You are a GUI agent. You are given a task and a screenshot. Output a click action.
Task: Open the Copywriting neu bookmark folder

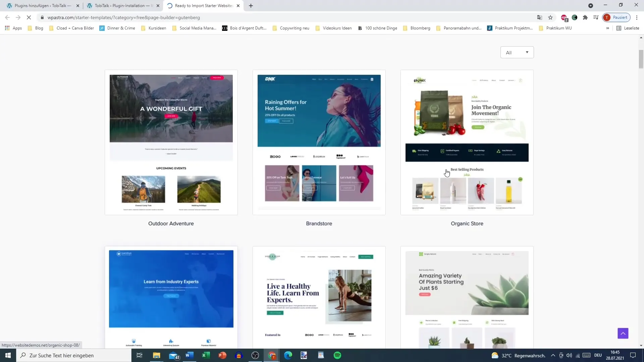[x=291, y=28]
